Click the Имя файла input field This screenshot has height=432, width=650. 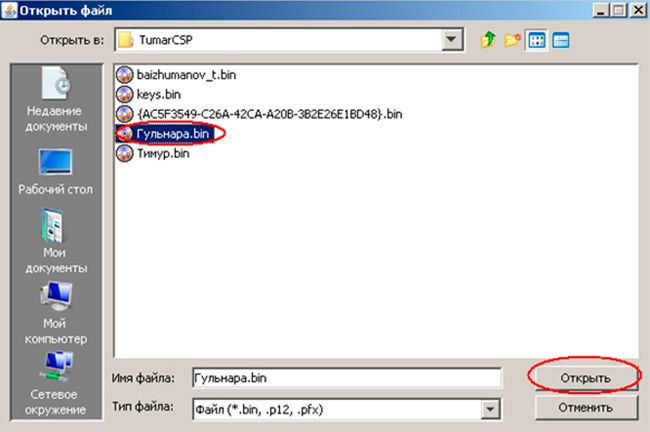point(347,378)
